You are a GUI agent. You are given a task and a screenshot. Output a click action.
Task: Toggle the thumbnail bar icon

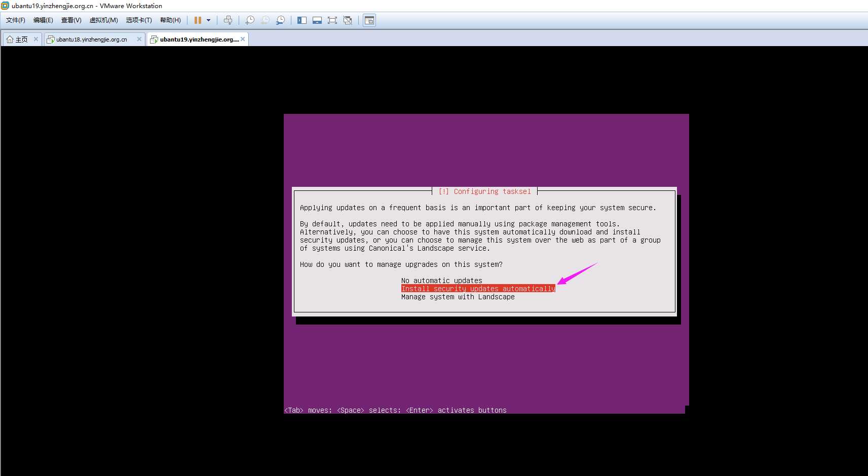(317, 20)
